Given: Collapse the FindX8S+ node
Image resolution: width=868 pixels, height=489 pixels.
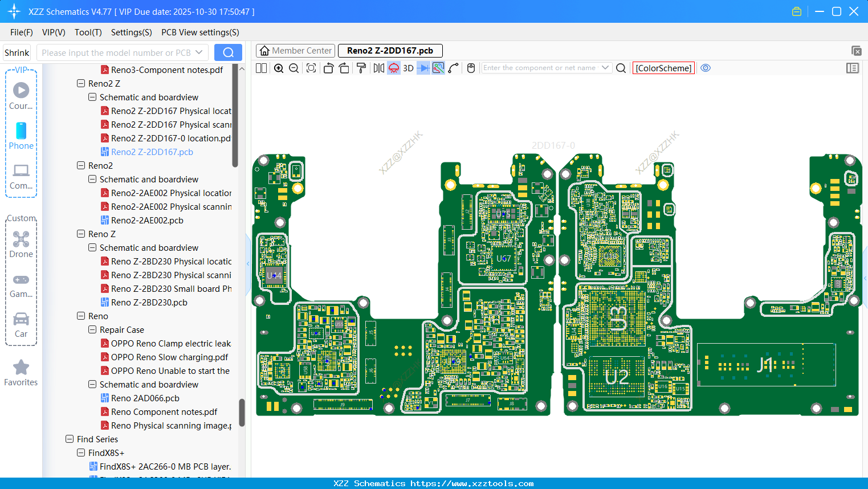Looking at the screenshot, I should 81,453.
